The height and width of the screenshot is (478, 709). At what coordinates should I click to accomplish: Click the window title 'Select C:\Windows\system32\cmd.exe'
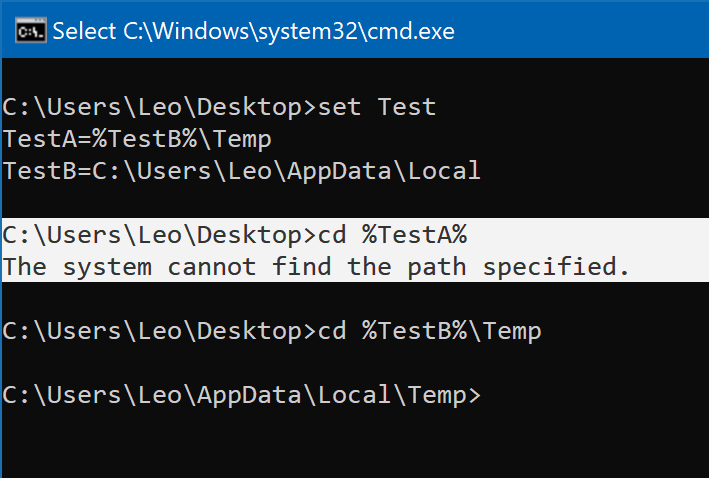(254, 32)
